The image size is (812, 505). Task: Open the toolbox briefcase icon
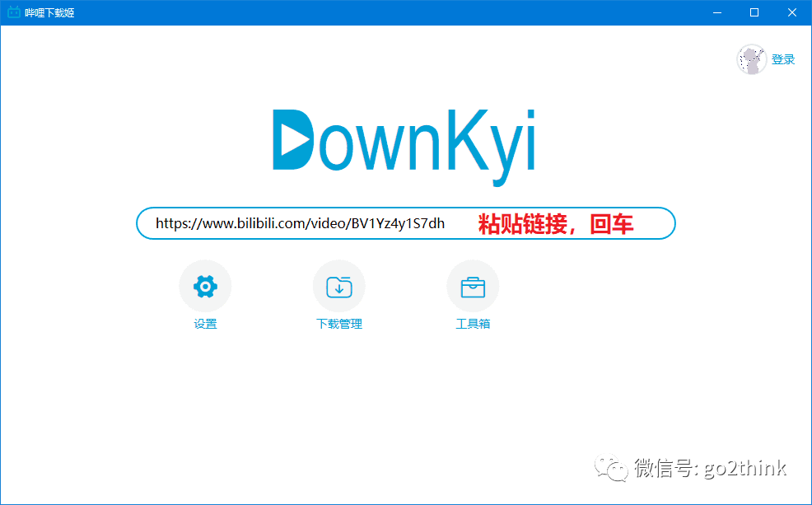pos(473,287)
